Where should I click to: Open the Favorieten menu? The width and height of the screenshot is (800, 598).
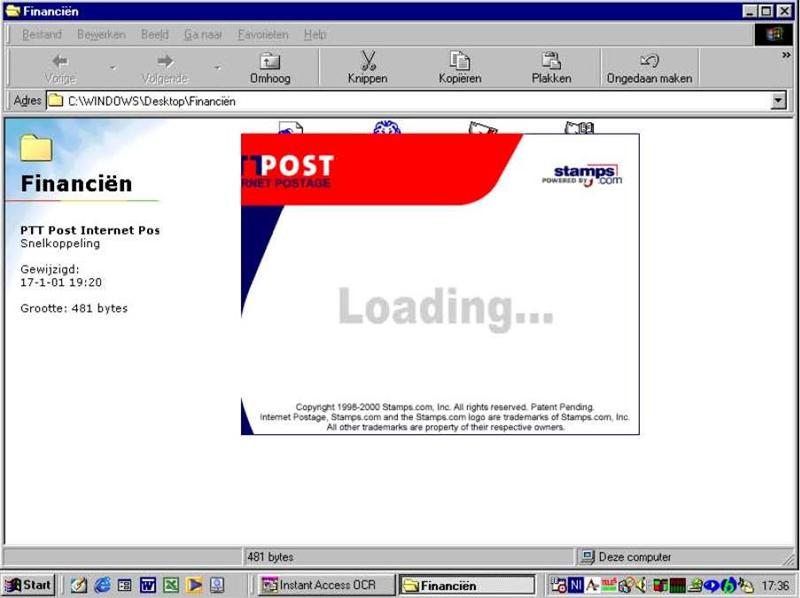(263, 35)
